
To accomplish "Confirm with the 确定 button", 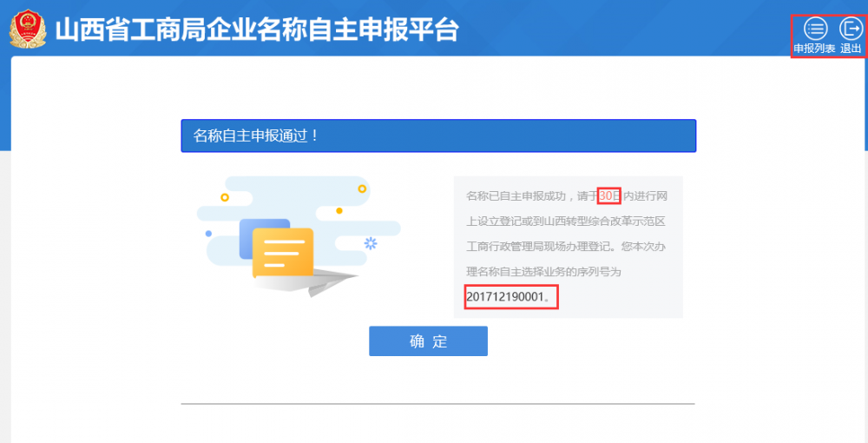I will pyautogui.click(x=428, y=341).
